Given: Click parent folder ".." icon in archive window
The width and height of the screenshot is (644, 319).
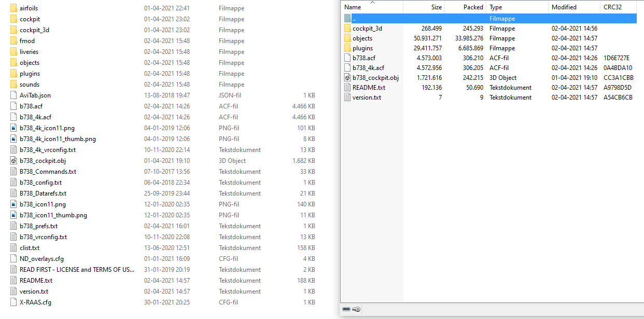Looking at the screenshot, I should click(x=347, y=19).
